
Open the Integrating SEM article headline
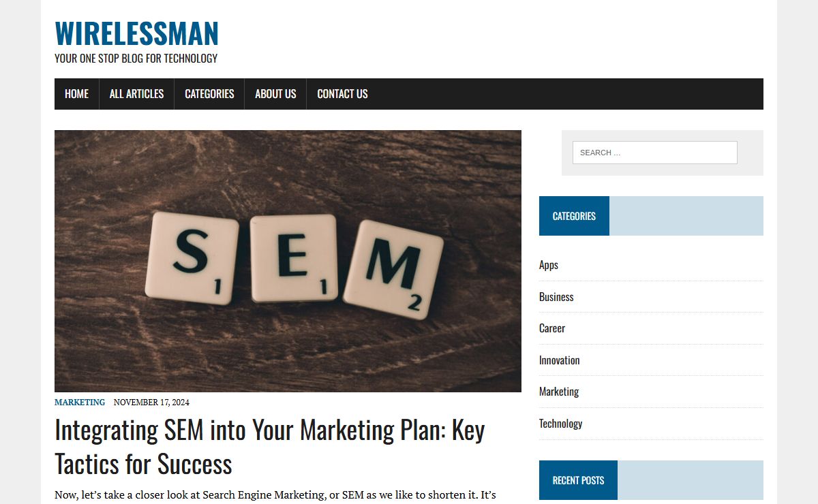269,447
